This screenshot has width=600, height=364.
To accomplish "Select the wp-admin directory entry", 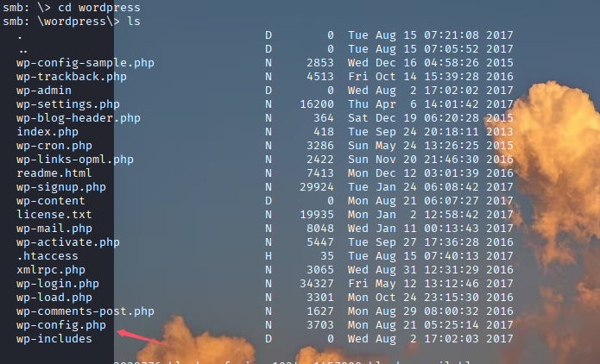I will tap(43, 91).
